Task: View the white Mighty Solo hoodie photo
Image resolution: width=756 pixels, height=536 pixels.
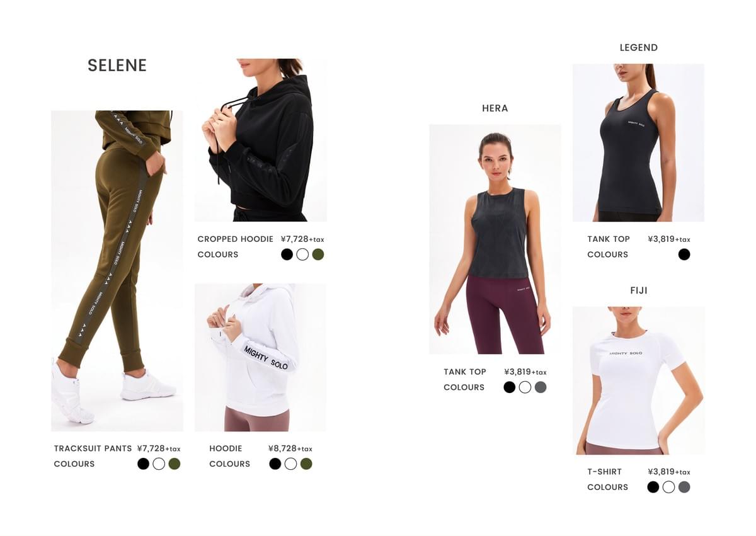Action: point(260,357)
